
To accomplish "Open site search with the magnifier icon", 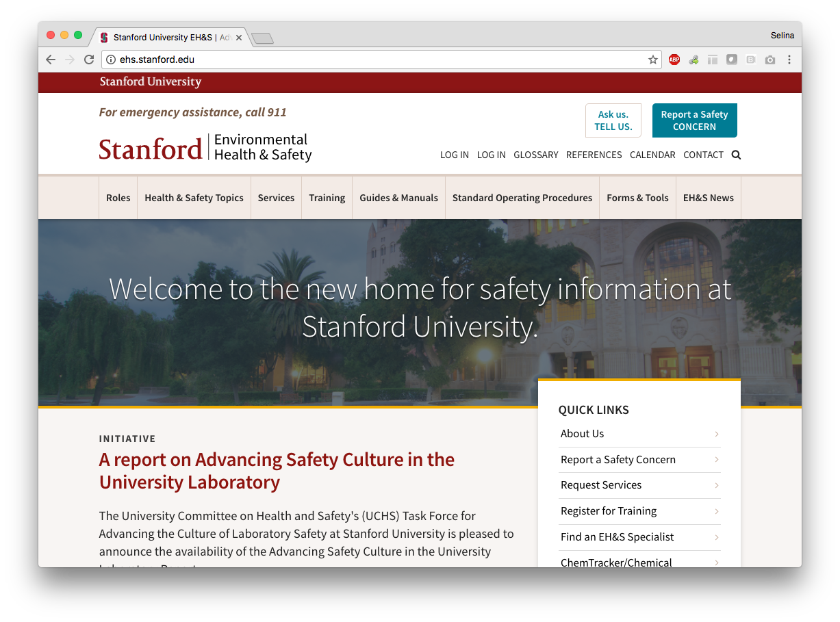I will point(736,155).
